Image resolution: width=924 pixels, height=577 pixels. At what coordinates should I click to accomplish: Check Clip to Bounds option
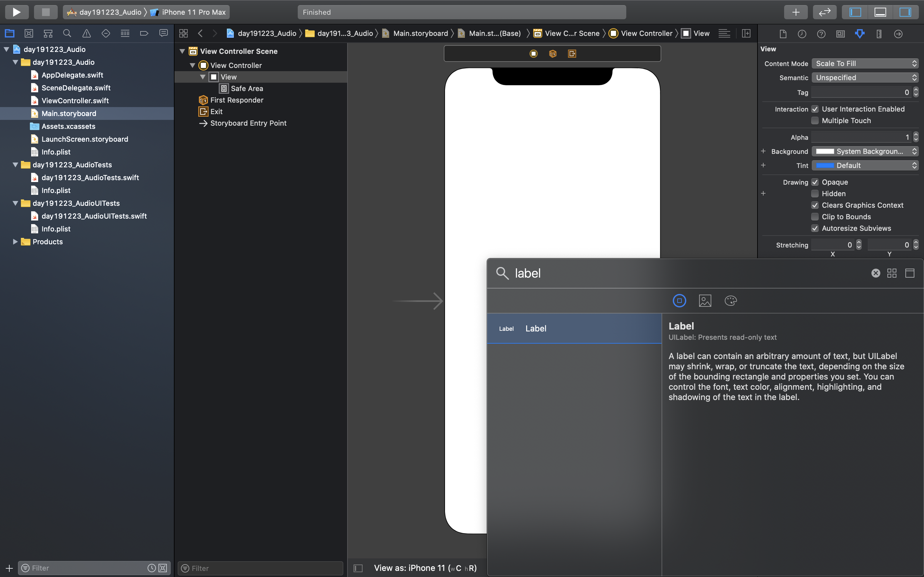(815, 217)
